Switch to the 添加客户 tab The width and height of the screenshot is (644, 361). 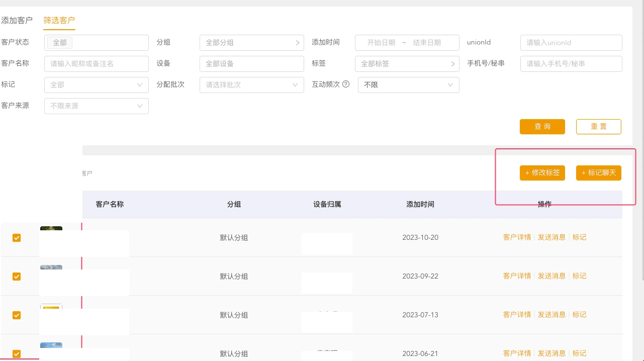17,21
